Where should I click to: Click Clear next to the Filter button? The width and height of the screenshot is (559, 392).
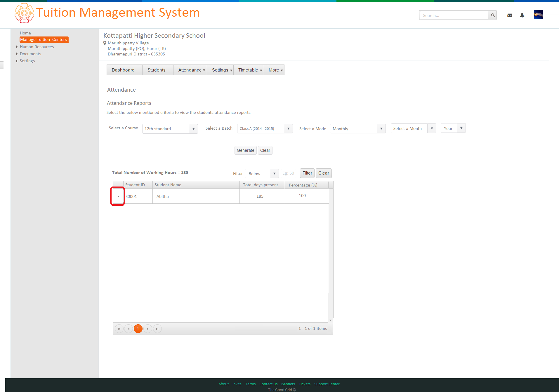click(x=324, y=173)
